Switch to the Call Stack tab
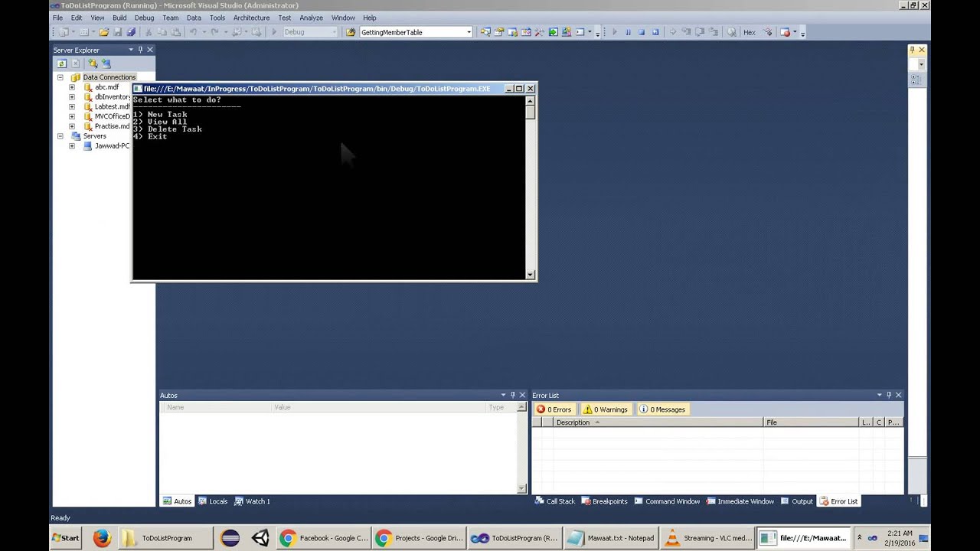980x551 pixels. pos(555,501)
